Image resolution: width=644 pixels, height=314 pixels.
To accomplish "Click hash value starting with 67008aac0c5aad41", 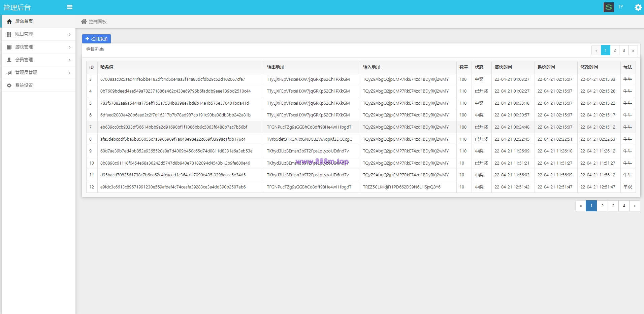I will [x=173, y=79].
